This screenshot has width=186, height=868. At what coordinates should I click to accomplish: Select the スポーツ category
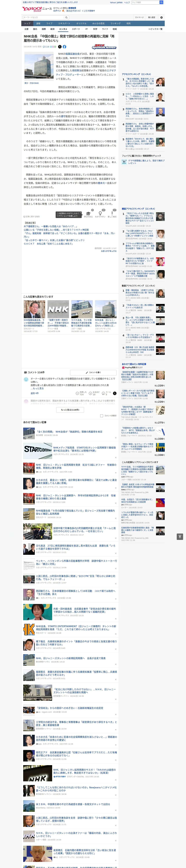point(76,29)
